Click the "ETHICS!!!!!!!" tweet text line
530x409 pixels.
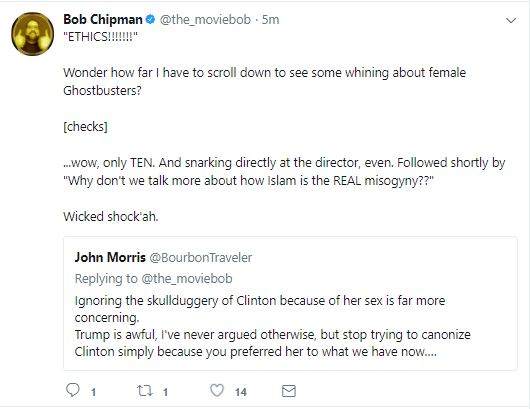click(x=100, y=37)
